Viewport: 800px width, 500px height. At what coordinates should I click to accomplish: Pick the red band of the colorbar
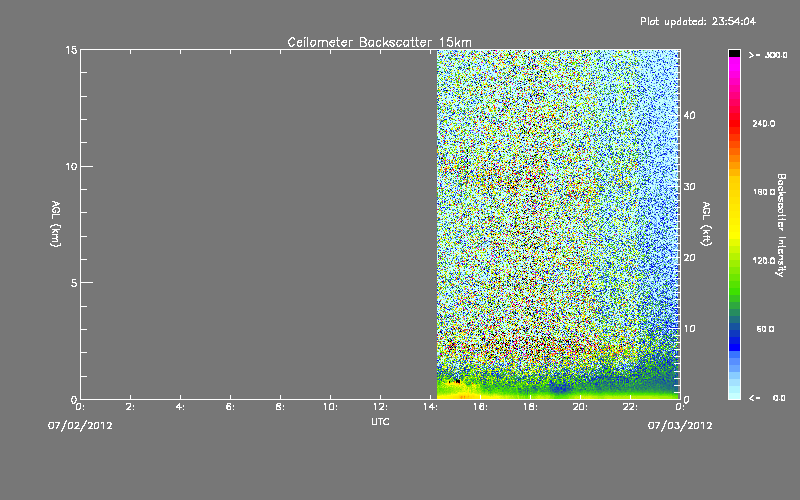(x=734, y=125)
